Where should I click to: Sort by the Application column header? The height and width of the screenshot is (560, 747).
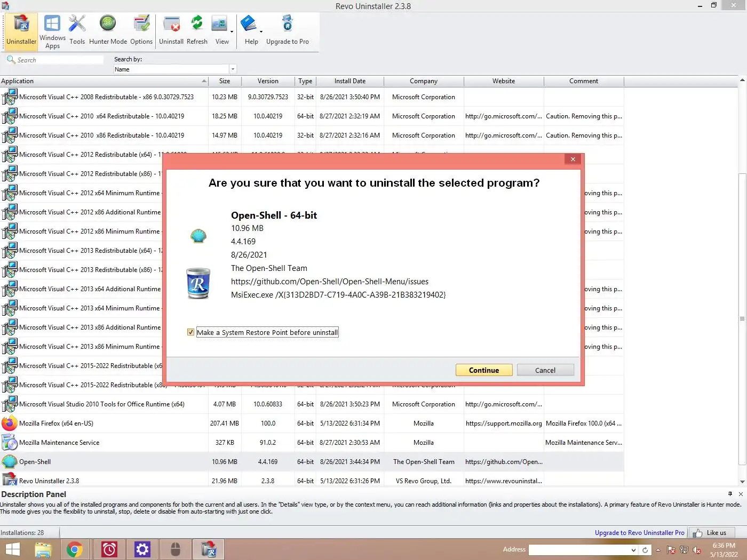pyautogui.click(x=104, y=81)
